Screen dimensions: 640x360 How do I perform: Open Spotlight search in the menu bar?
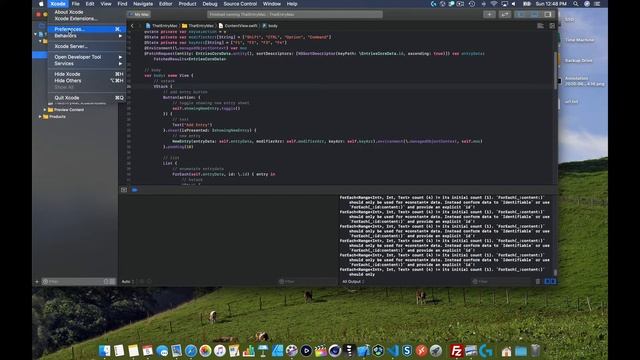coord(576,4)
